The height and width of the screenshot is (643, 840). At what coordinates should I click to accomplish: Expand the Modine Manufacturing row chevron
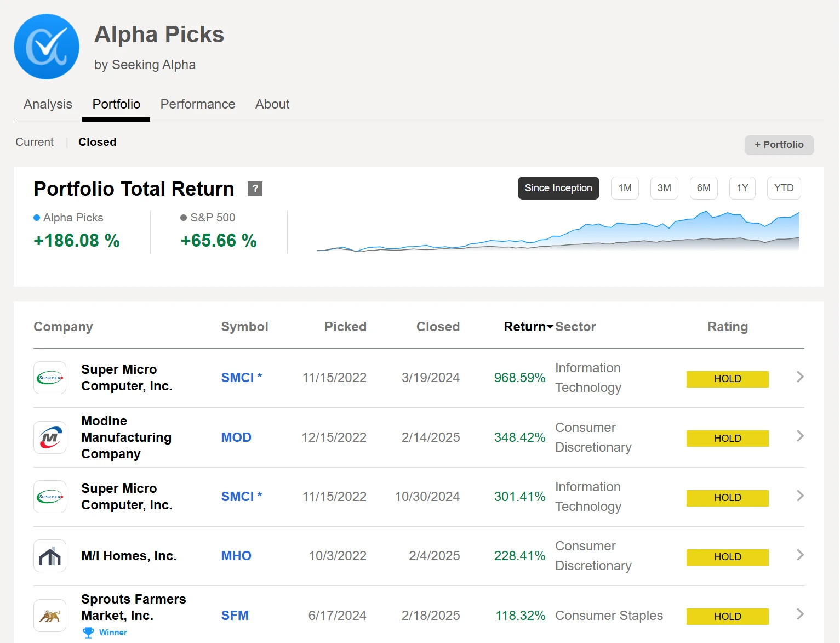(800, 436)
